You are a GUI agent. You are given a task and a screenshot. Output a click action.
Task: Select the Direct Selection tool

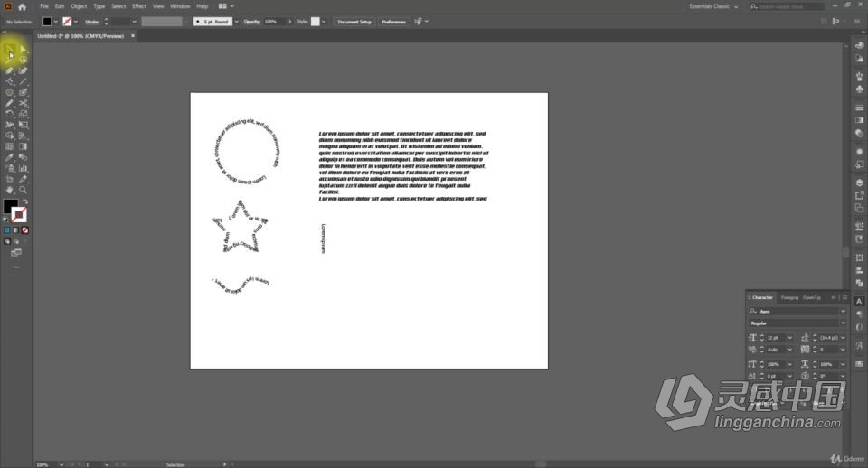[24, 50]
